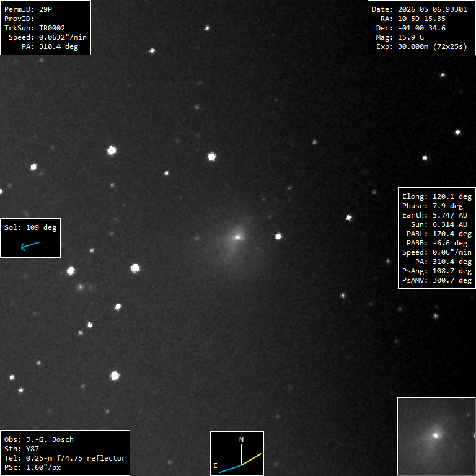The image size is (476, 476).
Task: Select the text "Phase: 7.9 deg"
Action: [433, 206]
